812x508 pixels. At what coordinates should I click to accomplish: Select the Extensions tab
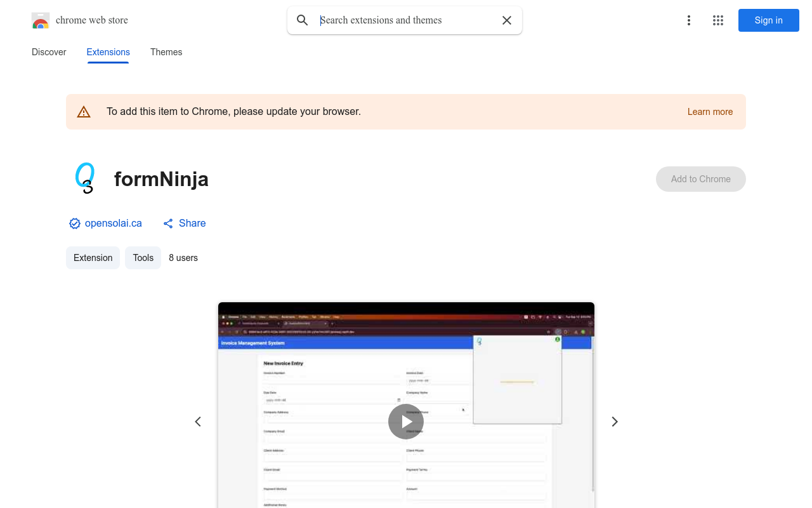click(108, 52)
